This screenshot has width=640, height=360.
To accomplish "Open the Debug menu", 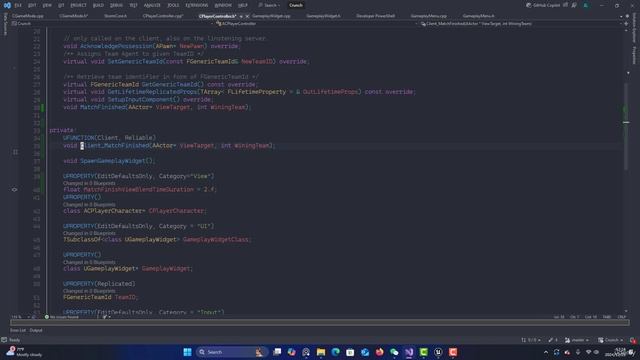I will (116, 5).
